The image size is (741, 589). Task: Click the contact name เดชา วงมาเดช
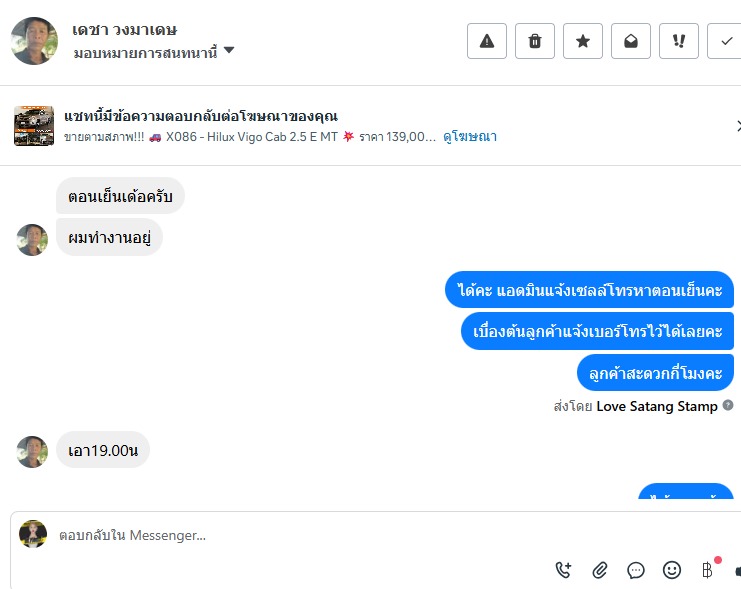[125, 29]
